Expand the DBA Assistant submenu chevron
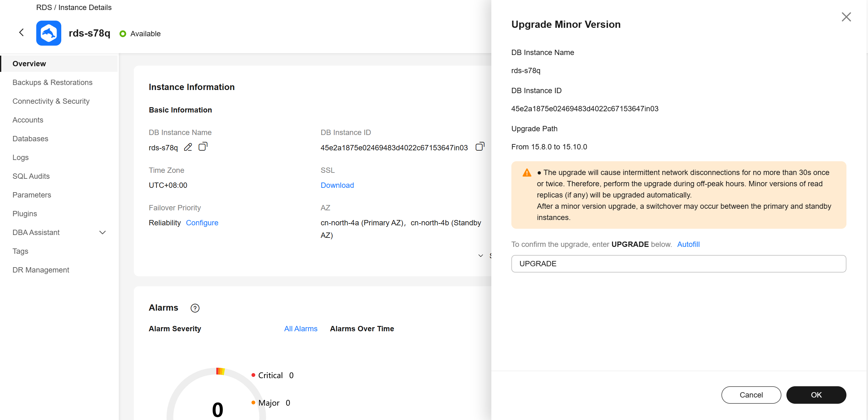The width and height of the screenshot is (868, 420). point(103,232)
